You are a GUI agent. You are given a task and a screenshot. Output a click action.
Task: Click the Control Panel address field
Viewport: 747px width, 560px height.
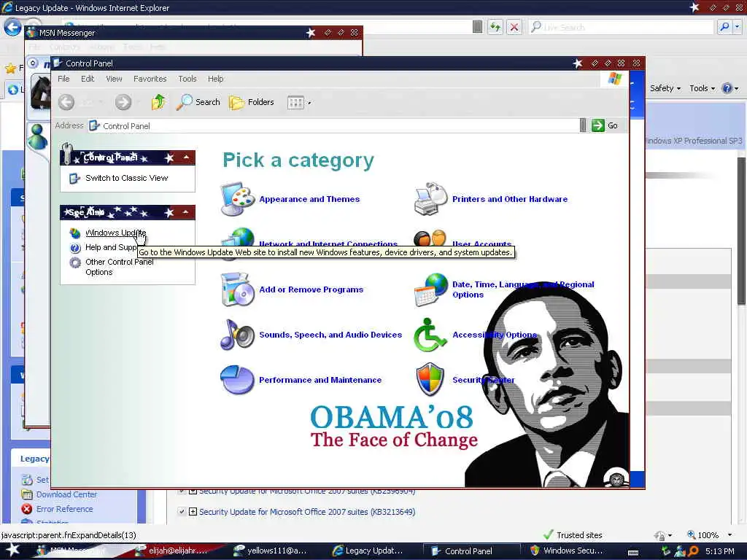click(x=333, y=125)
